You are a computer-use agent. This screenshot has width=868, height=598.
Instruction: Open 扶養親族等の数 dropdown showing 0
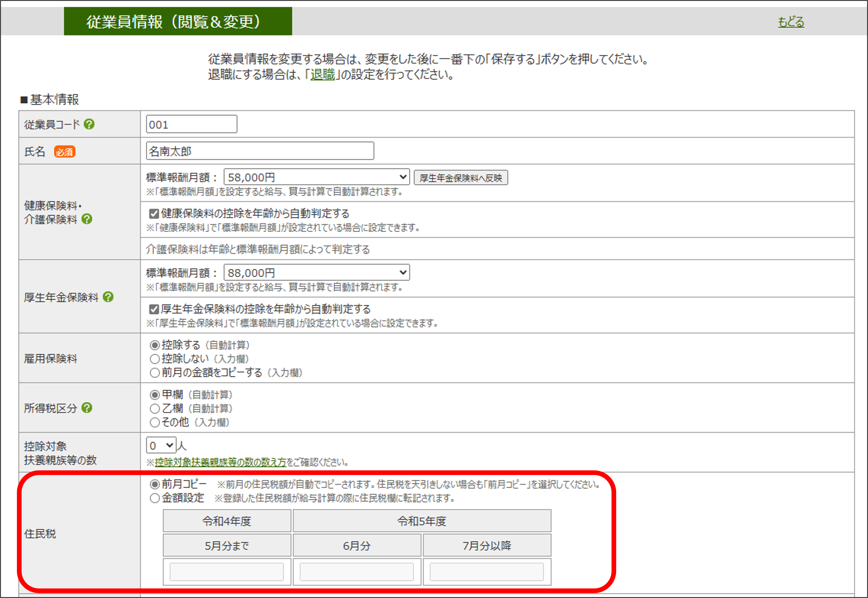coord(161,445)
